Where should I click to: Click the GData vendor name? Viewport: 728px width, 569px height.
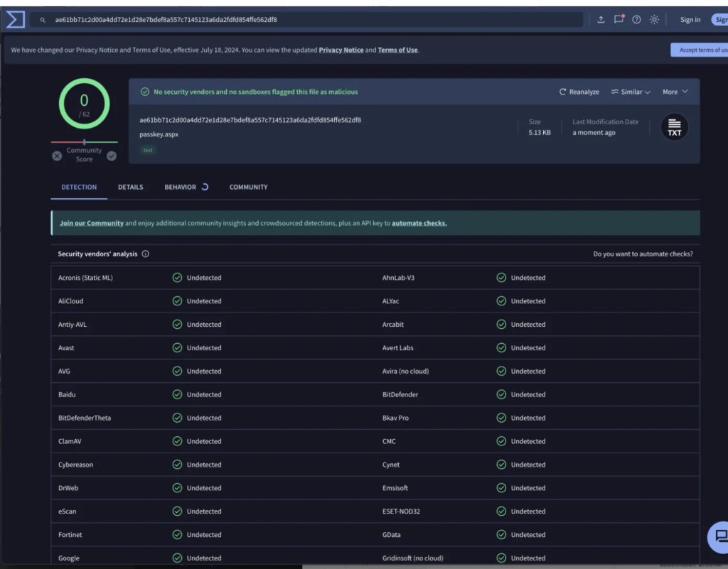point(391,534)
